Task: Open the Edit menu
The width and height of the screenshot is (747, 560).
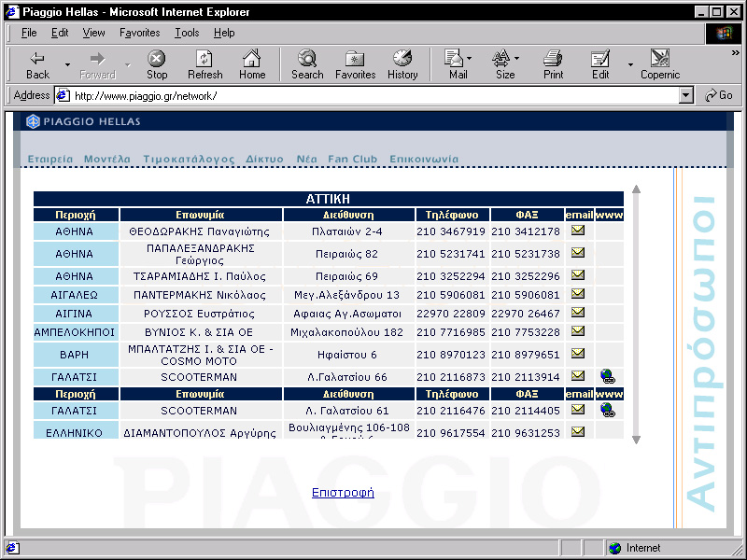Action: tap(60, 33)
